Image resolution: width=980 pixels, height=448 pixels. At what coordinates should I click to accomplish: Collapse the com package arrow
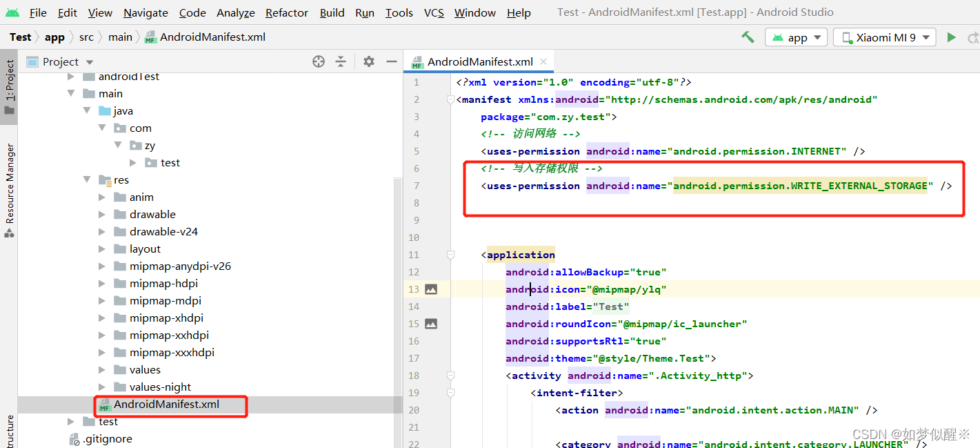(102, 128)
